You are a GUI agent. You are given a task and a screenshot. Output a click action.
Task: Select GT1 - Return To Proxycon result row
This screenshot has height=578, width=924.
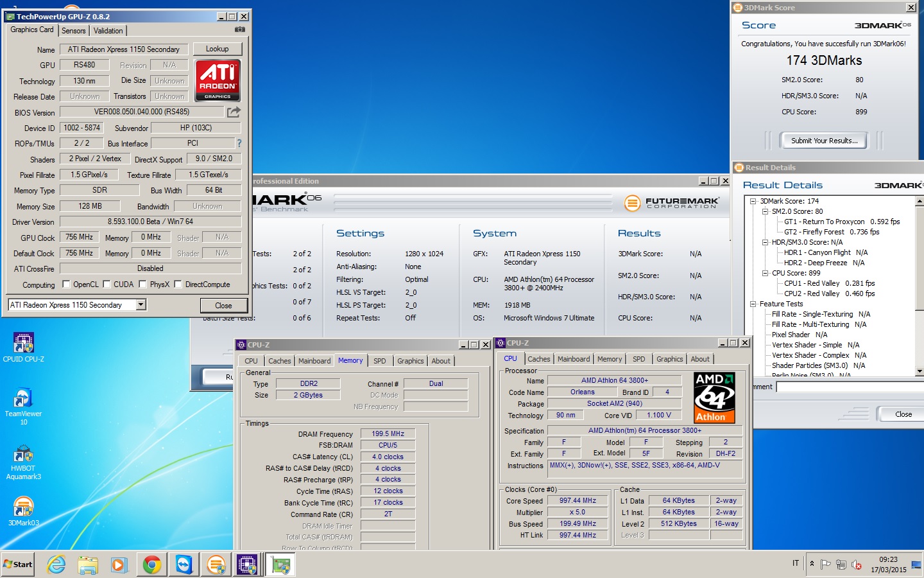click(x=842, y=222)
